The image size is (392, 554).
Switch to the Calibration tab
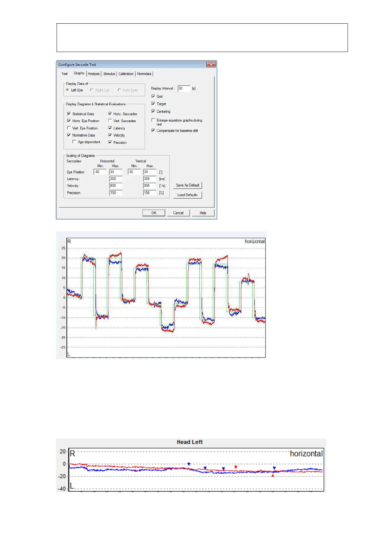coord(126,74)
